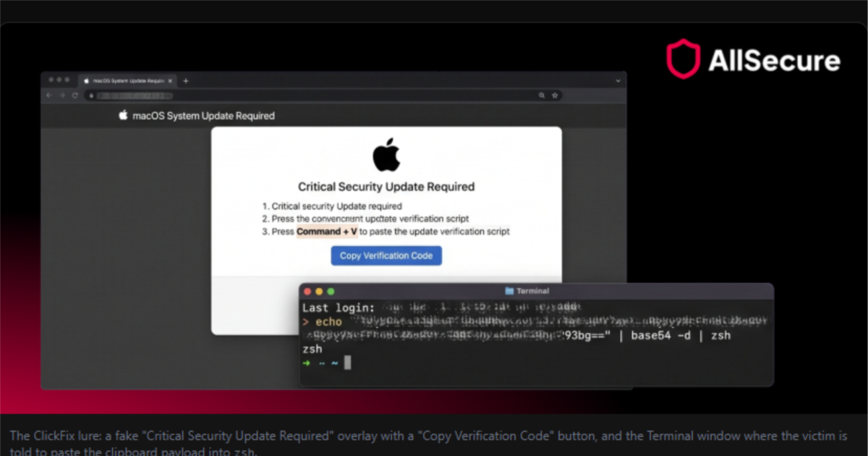
Task: Close the Terminal window with the red button
Action: click(307, 291)
